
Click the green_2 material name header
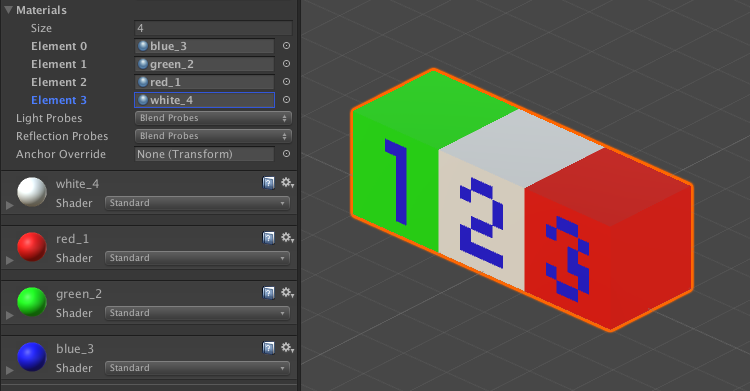78,294
